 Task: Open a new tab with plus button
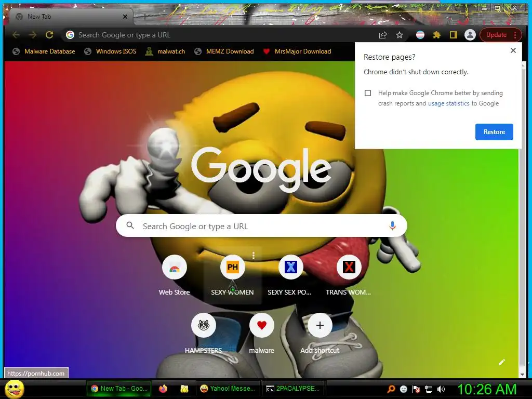tap(144, 16)
